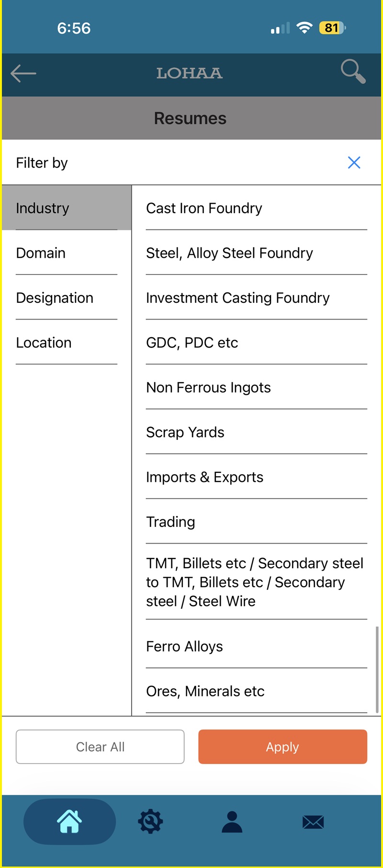383x868 pixels.
Task: Go to Home in bottom bar
Action: (x=69, y=822)
